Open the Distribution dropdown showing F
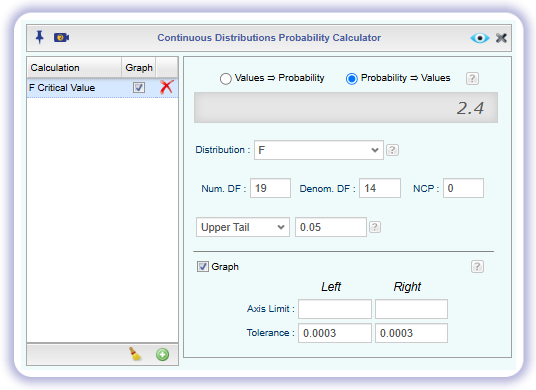Viewport: 536px width, 390px height. click(319, 150)
